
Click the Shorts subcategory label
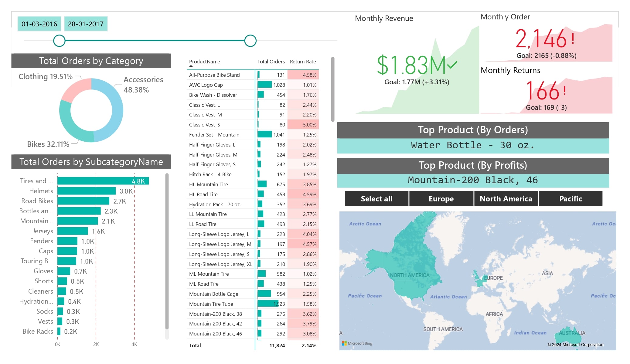coord(44,281)
